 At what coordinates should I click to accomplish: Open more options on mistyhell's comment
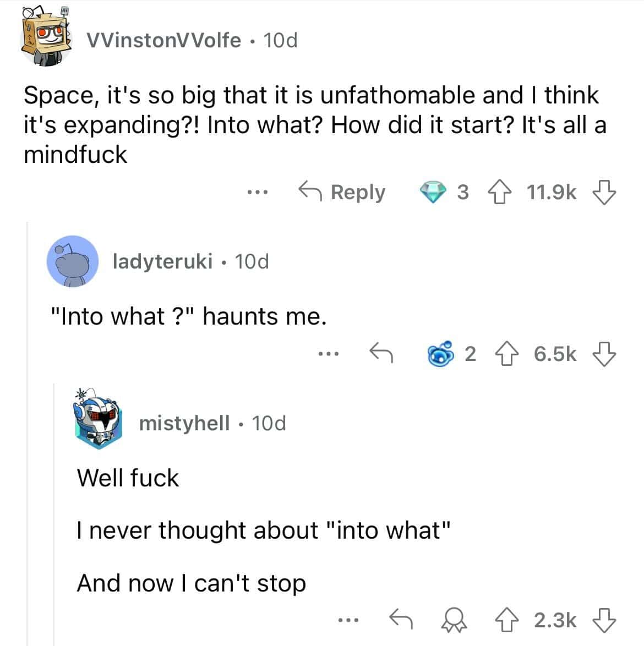(x=349, y=620)
